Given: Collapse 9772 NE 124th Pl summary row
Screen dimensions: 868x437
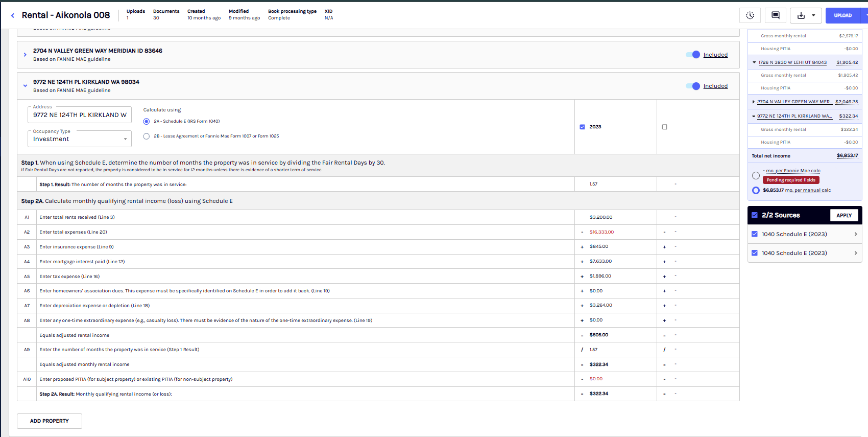Looking at the screenshot, I should point(754,116).
